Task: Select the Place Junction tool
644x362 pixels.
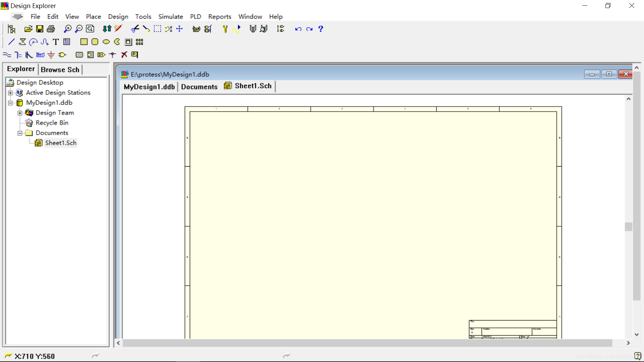Action: [x=113, y=55]
